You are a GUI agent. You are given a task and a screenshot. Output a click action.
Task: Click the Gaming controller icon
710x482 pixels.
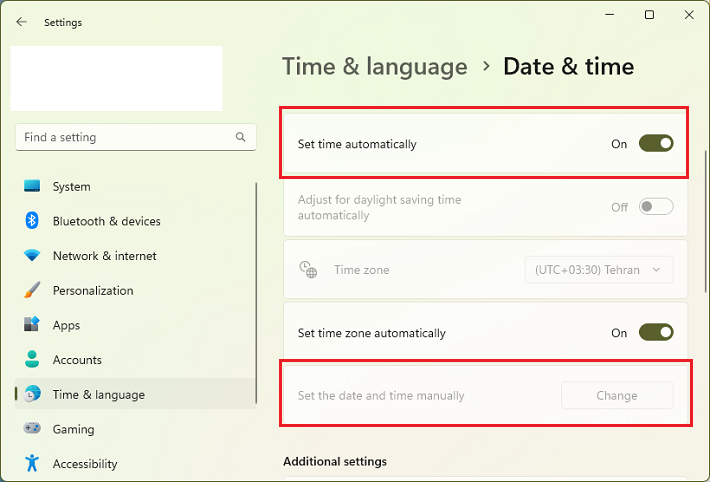pos(32,428)
